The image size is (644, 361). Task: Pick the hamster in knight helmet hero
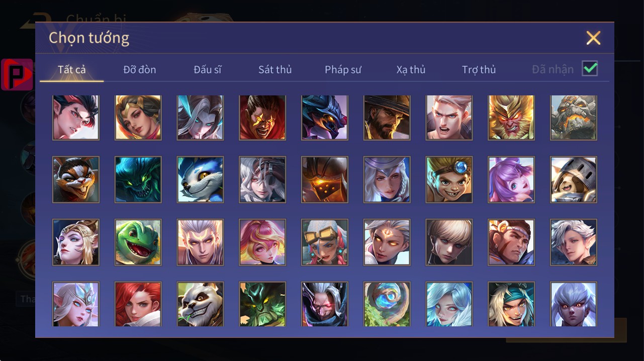[574, 180]
